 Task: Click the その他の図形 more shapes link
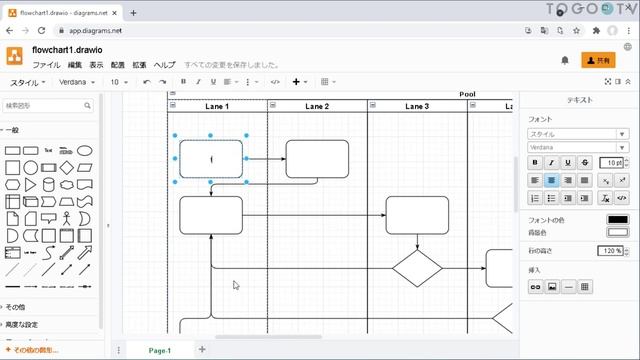coord(32,350)
